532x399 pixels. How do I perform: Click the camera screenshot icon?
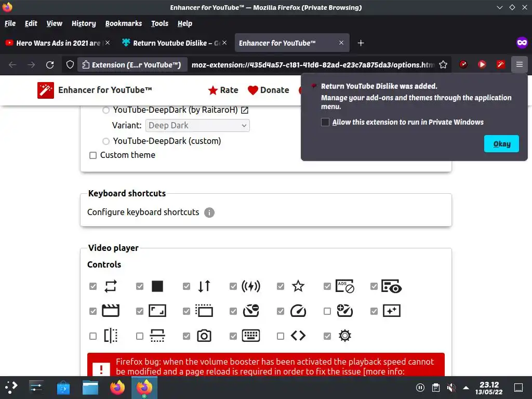(x=204, y=336)
